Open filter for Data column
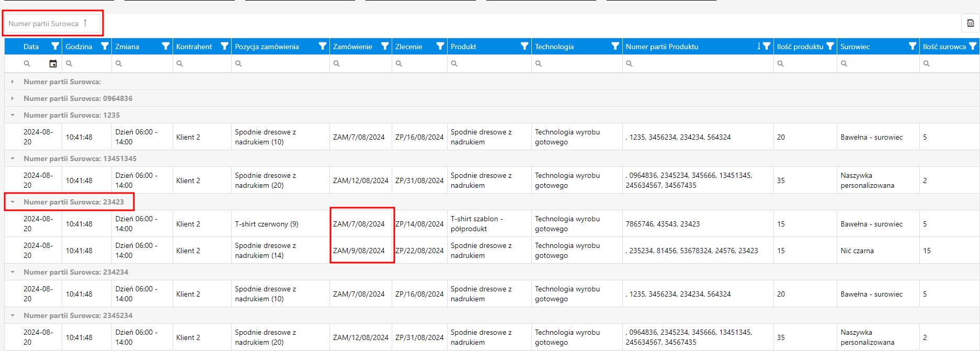 [x=55, y=47]
